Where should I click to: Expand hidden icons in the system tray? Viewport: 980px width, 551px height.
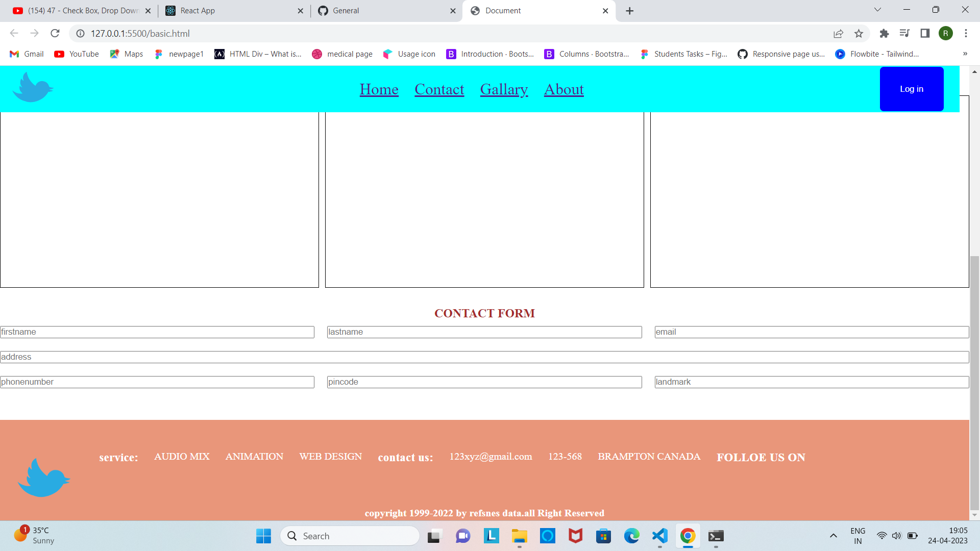(x=833, y=536)
